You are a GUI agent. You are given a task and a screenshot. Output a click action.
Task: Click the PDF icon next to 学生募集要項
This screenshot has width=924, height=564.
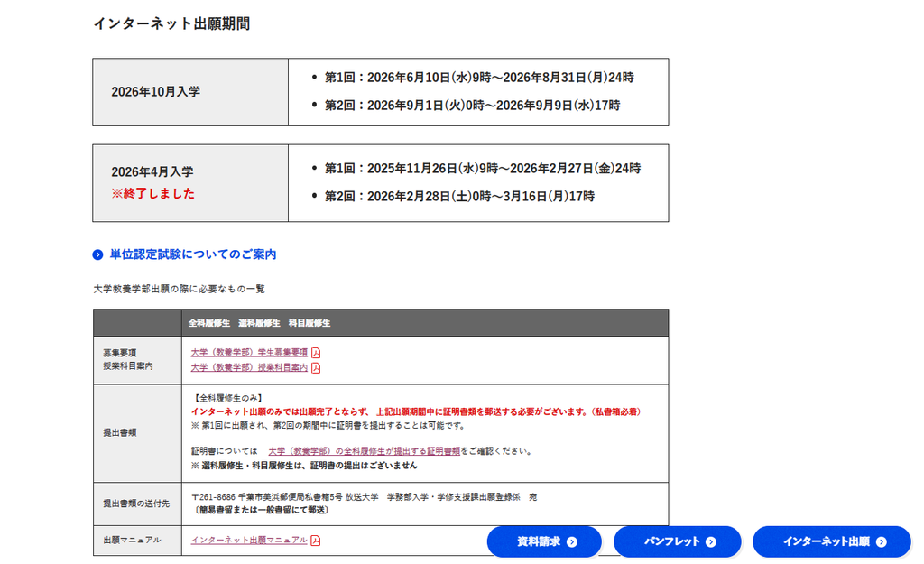point(316,353)
